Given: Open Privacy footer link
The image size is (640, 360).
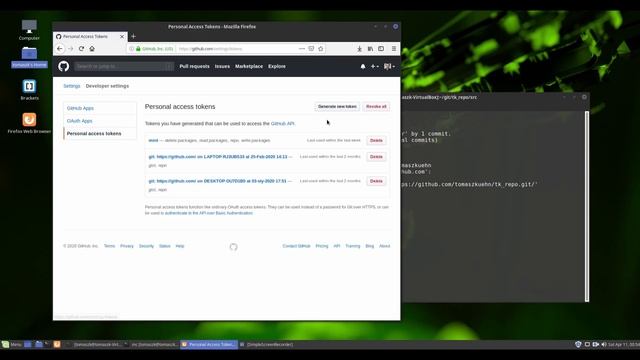Looking at the screenshot, I should tap(127, 246).
